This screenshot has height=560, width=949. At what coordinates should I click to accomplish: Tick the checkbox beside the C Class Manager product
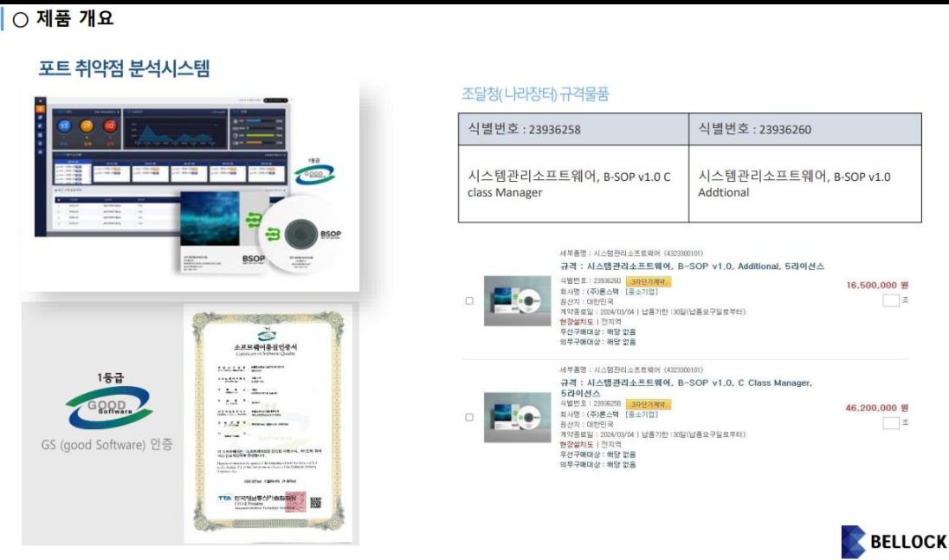(469, 417)
